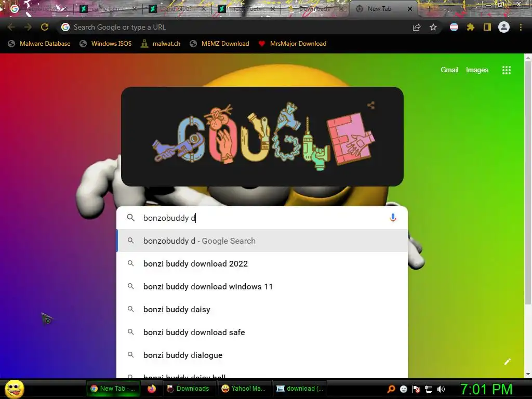Click the Google icon in the address bar
This screenshot has width=532, height=399.
point(65,27)
